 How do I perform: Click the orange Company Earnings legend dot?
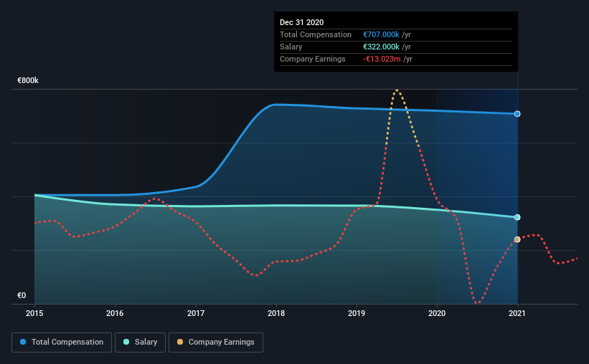[180, 342]
